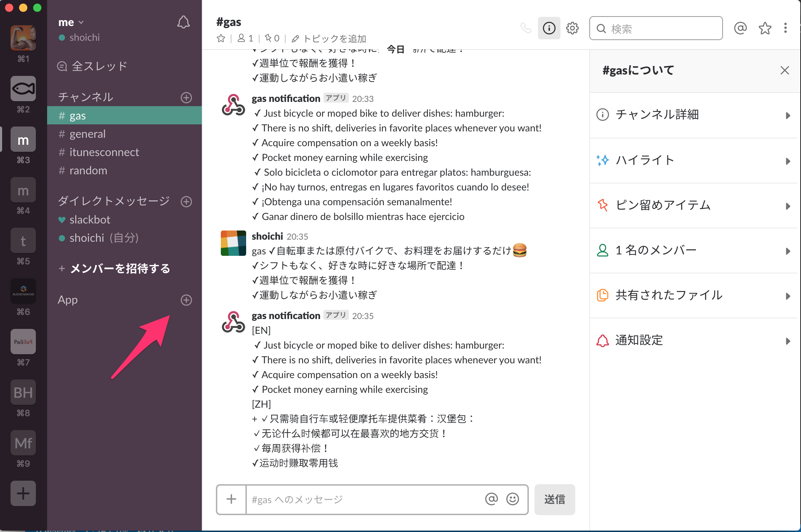Toggle the channel details info button
Viewport: 801px width, 532px height.
click(x=549, y=28)
